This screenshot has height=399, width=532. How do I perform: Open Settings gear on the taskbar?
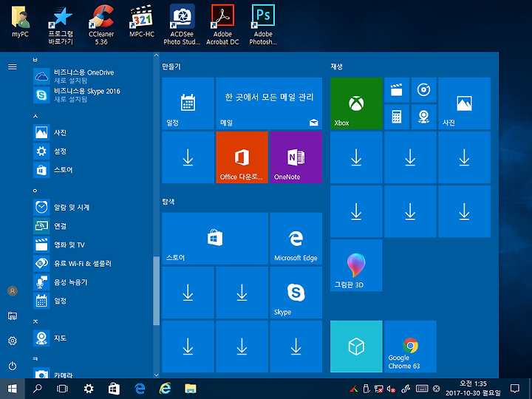pyautogui.click(x=89, y=389)
